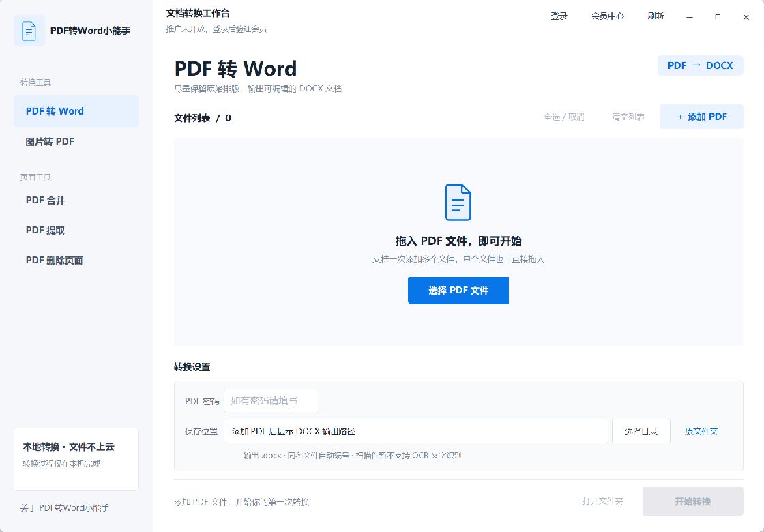Focus the PDF 密码 input field
This screenshot has height=532, width=764.
point(271,401)
